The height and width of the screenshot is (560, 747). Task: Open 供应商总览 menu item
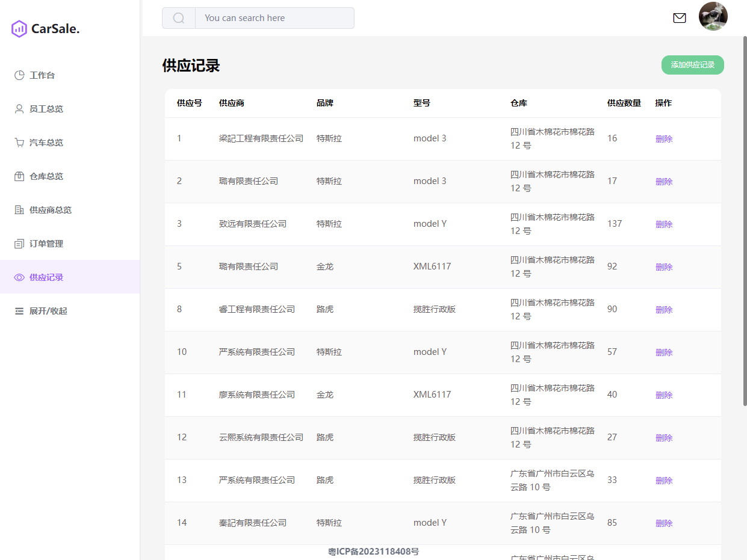[x=70, y=210]
